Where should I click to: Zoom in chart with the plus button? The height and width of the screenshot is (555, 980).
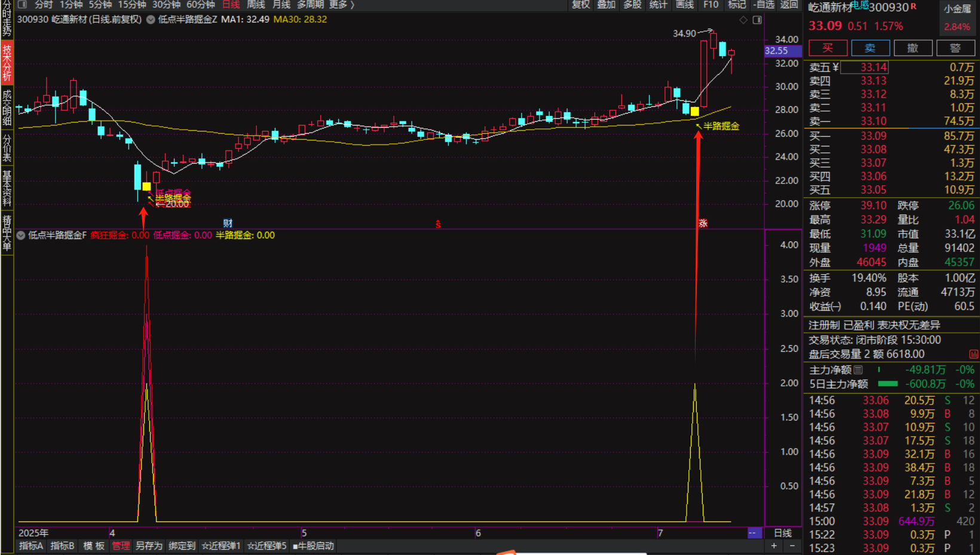point(774,545)
